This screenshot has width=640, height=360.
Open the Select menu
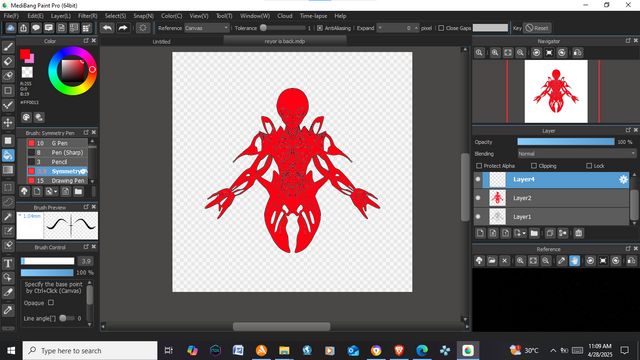(x=115, y=16)
